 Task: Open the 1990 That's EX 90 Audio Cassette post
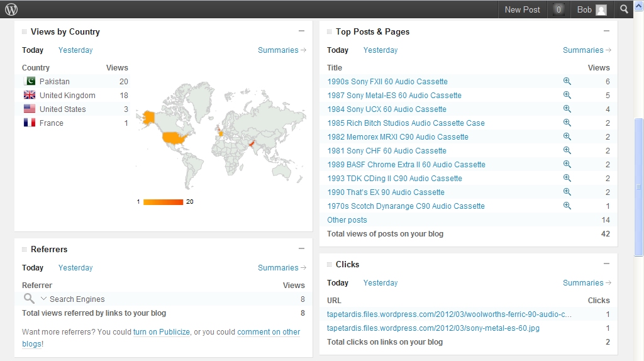pyautogui.click(x=386, y=192)
